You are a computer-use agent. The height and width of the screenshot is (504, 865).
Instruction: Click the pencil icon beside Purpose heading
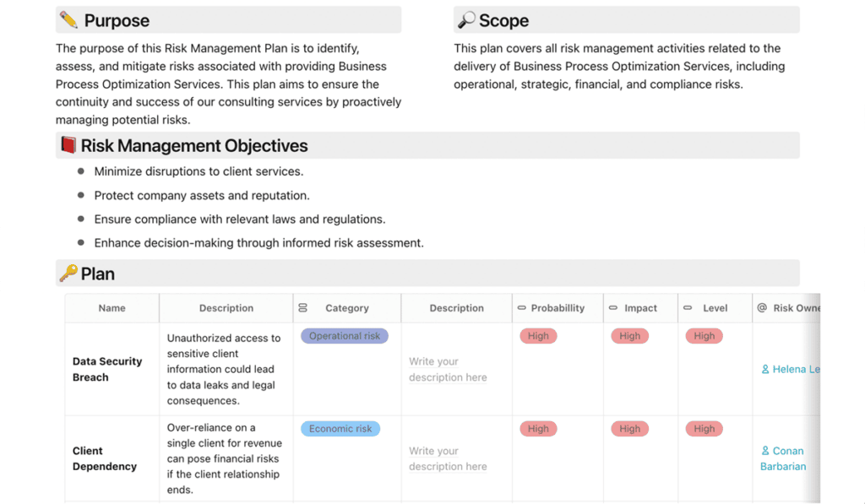point(68,20)
